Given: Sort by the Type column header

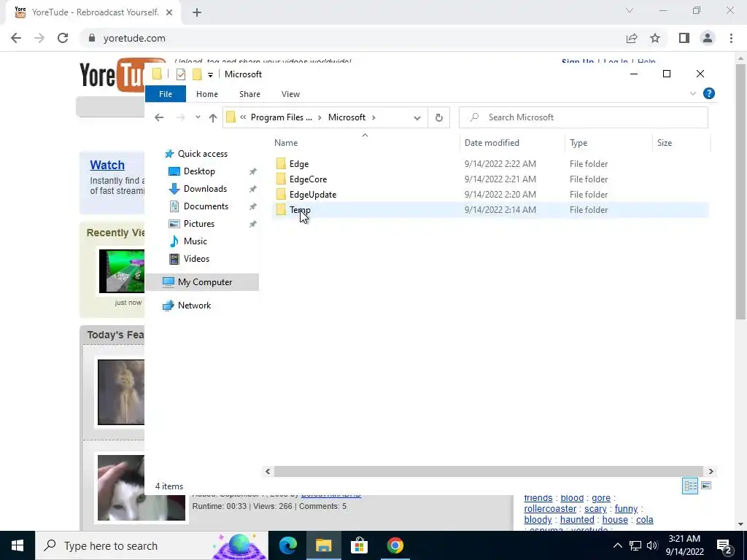Looking at the screenshot, I should pos(578,143).
